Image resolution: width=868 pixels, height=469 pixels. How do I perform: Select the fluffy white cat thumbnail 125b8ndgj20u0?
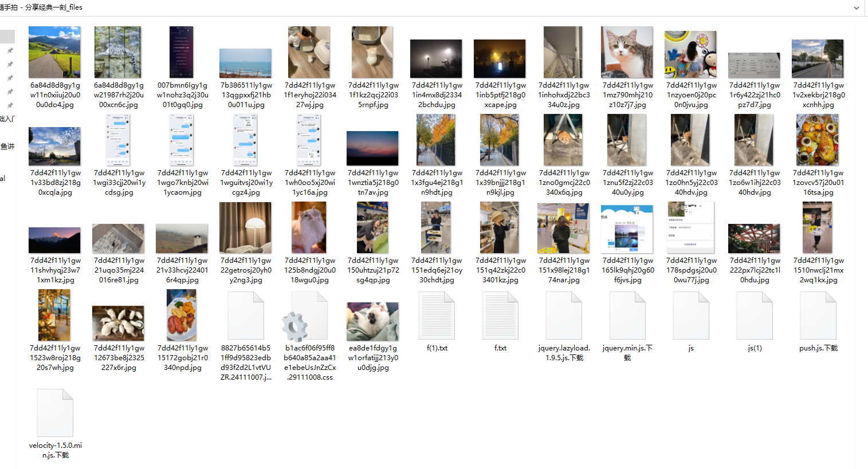[x=309, y=227]
